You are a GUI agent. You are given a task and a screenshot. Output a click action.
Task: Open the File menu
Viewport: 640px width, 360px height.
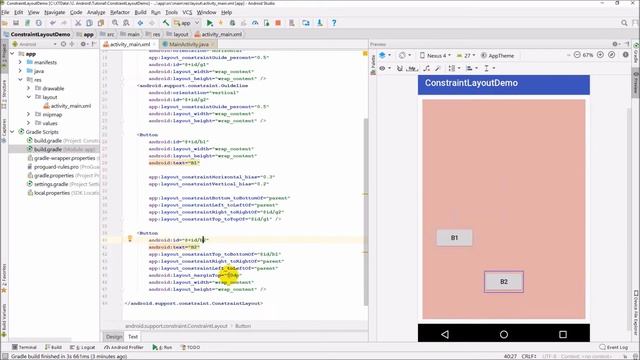click(x=5, y=12)
